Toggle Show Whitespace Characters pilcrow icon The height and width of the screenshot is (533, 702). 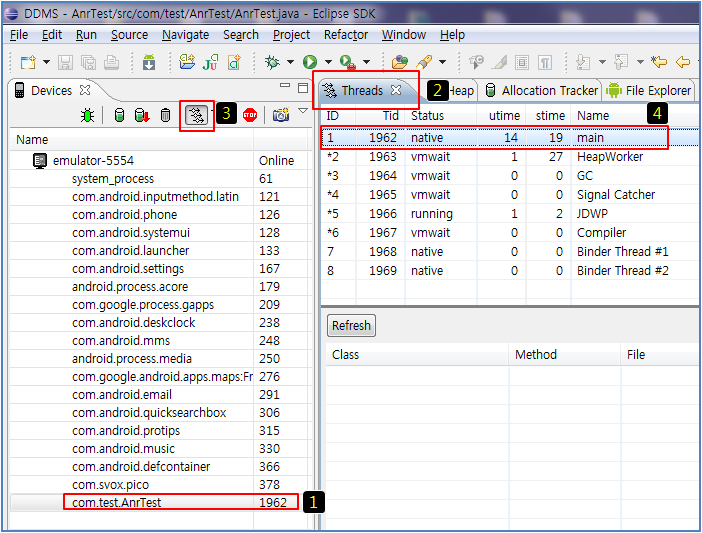[544, 62]
